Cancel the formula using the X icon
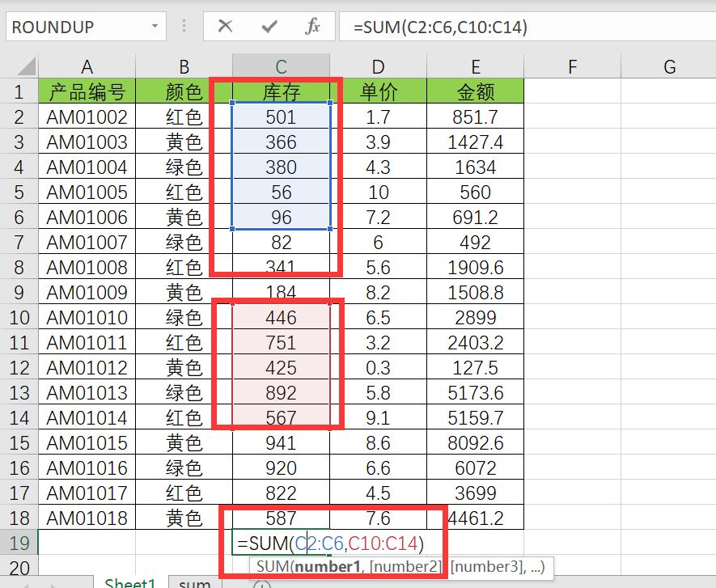 coord(228,27)
